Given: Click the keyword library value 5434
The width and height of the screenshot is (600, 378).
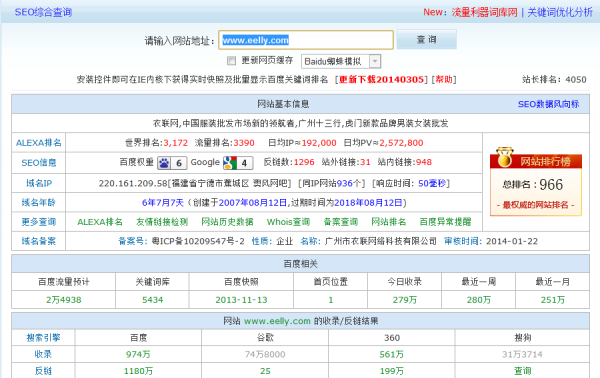Looking at the screenshot, I should pos(153,300).
